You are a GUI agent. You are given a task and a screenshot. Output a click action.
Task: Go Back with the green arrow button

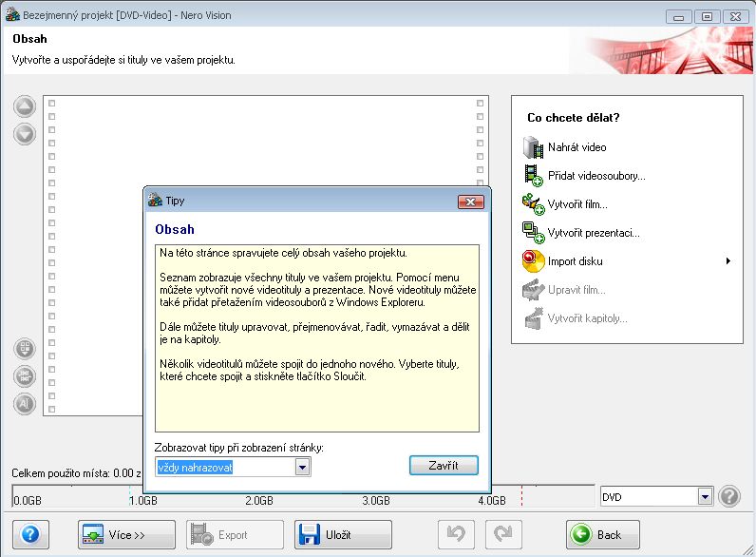(x=603, y=534)
